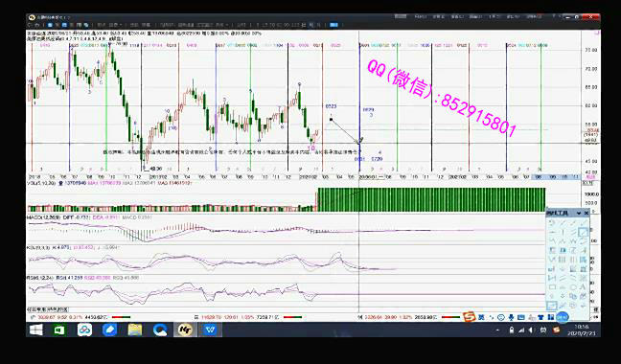The width and height of the screenshot is (621, 364).
Task: Open WPS Writer from the taskbar
Action: click(210, 330)
